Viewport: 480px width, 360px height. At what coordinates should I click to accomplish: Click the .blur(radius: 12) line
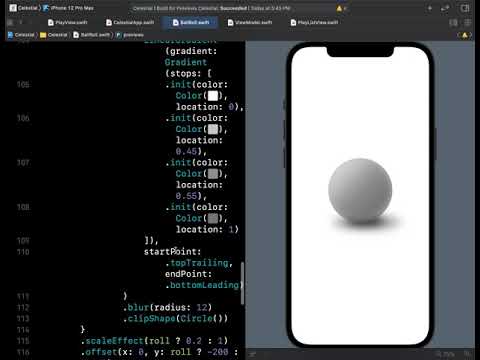167,307
